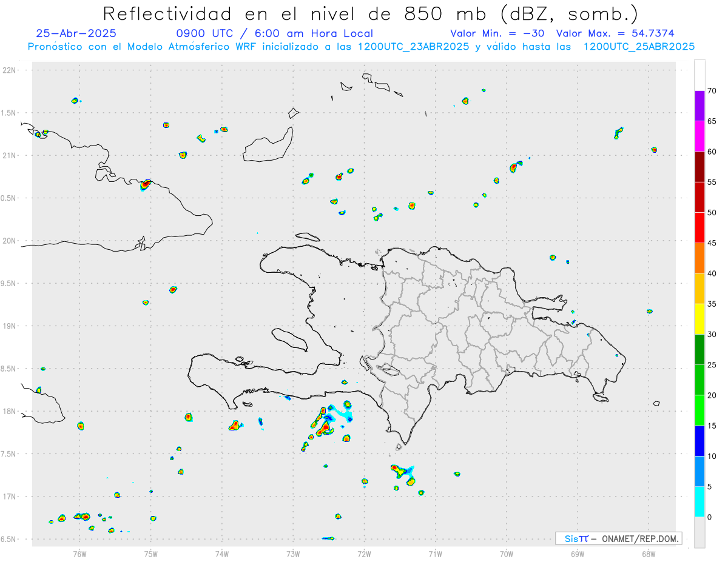Click the colorbar value label '35'
The width and height of the screenshot is (728, 562).
712,304
